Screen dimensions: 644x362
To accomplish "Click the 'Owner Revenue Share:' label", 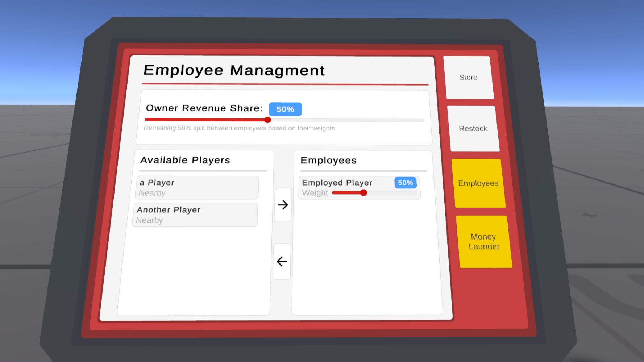I will pyautogui.click(x=204, y=108).
